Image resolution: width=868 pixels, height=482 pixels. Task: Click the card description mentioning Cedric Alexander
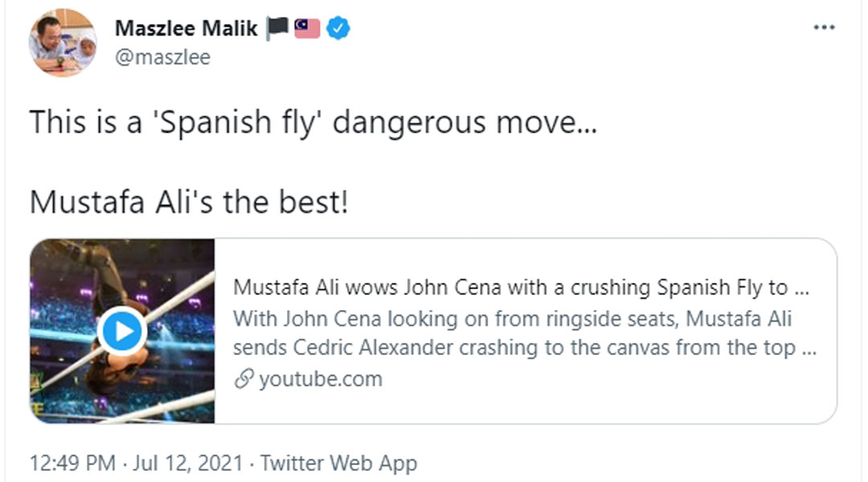click(x=524, y=333)
